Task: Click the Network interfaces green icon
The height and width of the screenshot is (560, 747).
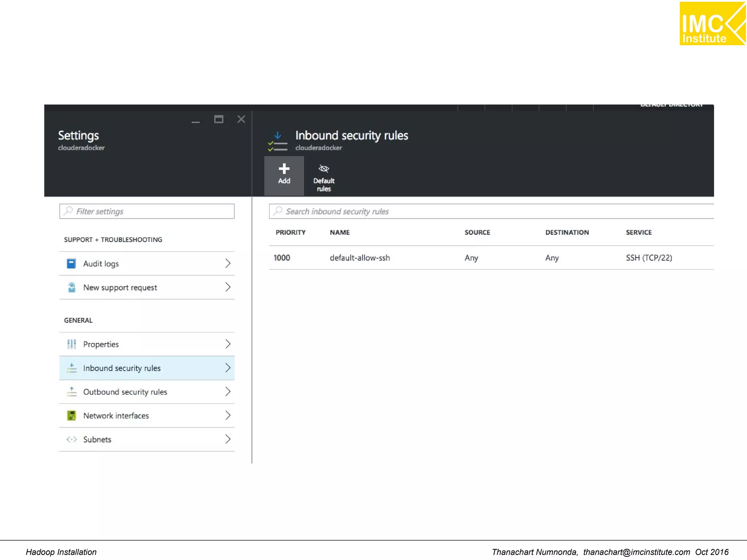Action: coord(71,415)
